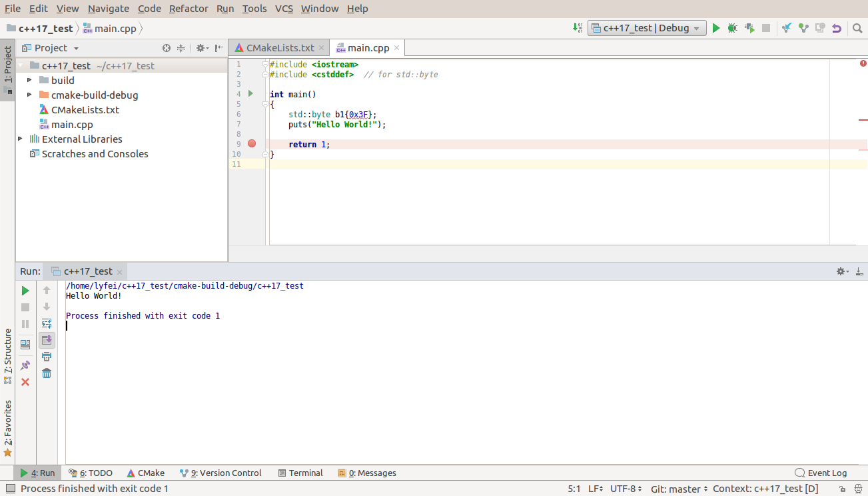This screenshot has width=868, height=496.
Task: Open Project panel settings gear dropdown
Action: click(201, 48)
